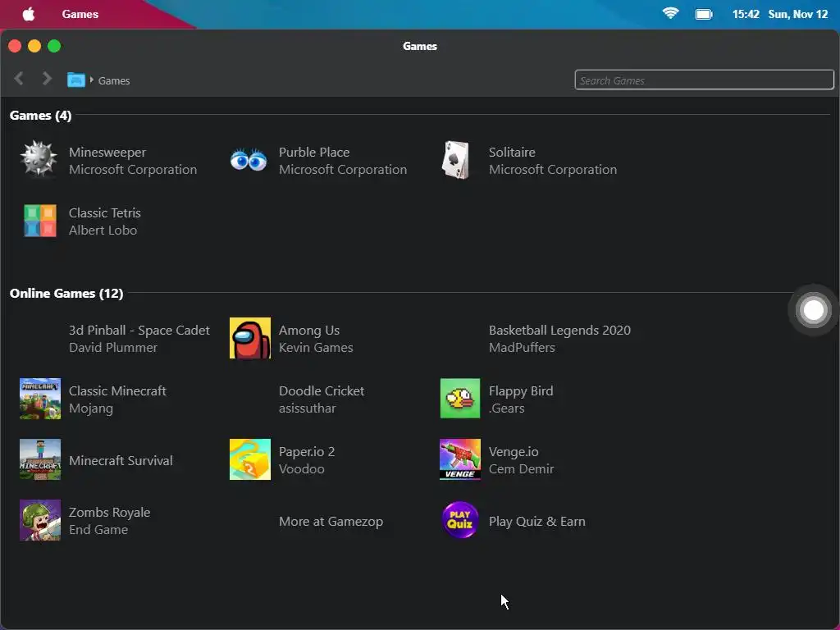Image resolution: width=840 pixels, height=630 pixels.
Task: Click the Wi-Fi status icon
Action: pyautogui.click(x=671, y=13)
